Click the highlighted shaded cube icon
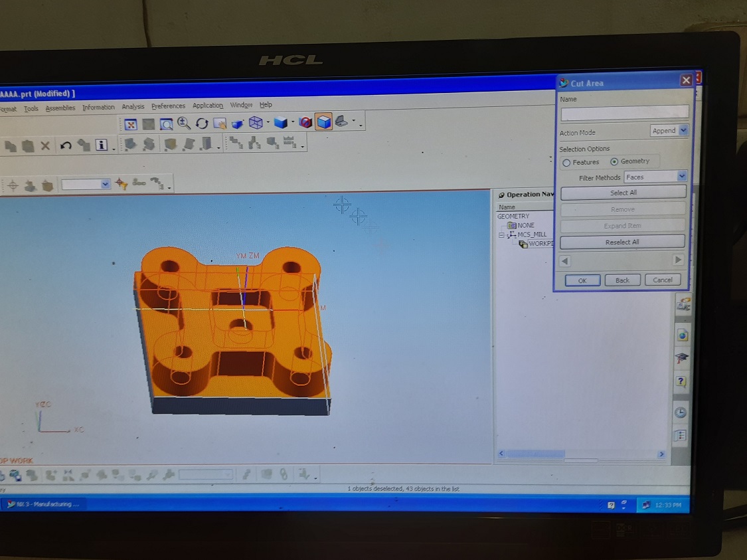 pos(324,122)
